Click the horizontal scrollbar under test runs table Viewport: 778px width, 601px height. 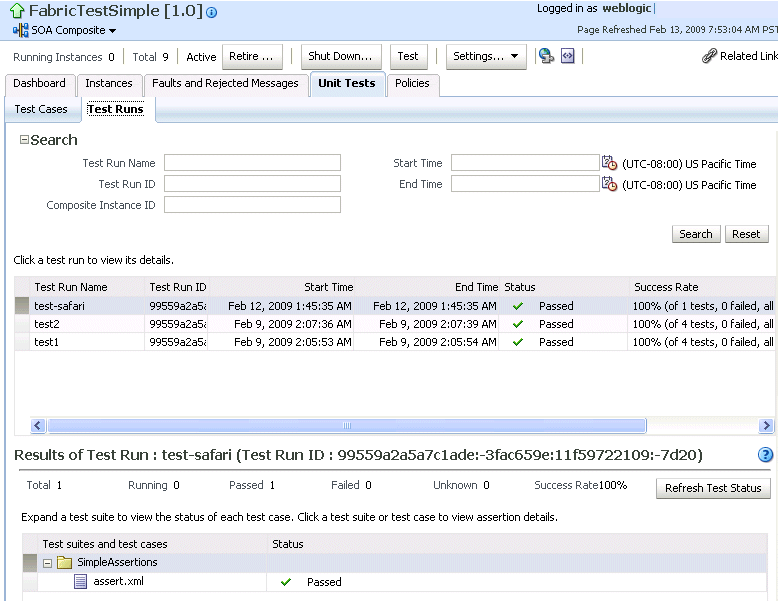[346, 425]
